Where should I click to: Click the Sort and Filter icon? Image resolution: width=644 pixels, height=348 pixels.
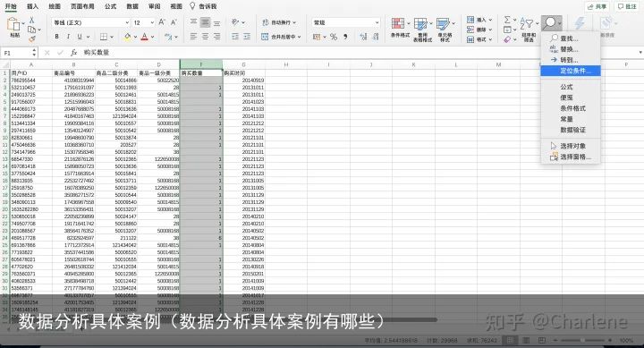click(528, 24)
